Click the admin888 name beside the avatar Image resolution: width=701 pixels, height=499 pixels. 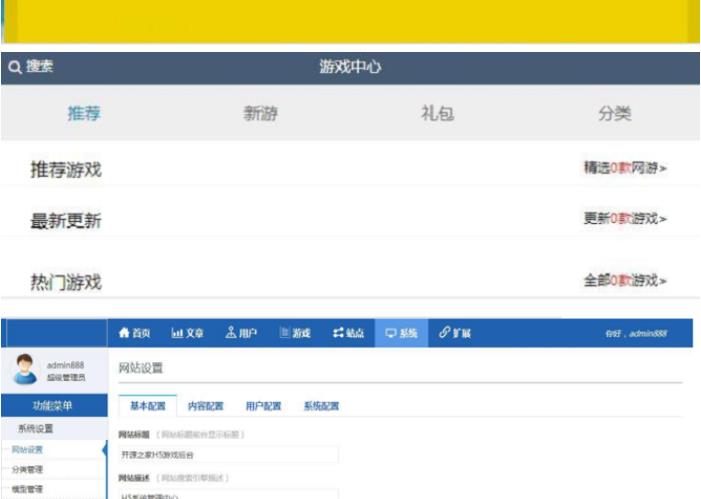66,365
